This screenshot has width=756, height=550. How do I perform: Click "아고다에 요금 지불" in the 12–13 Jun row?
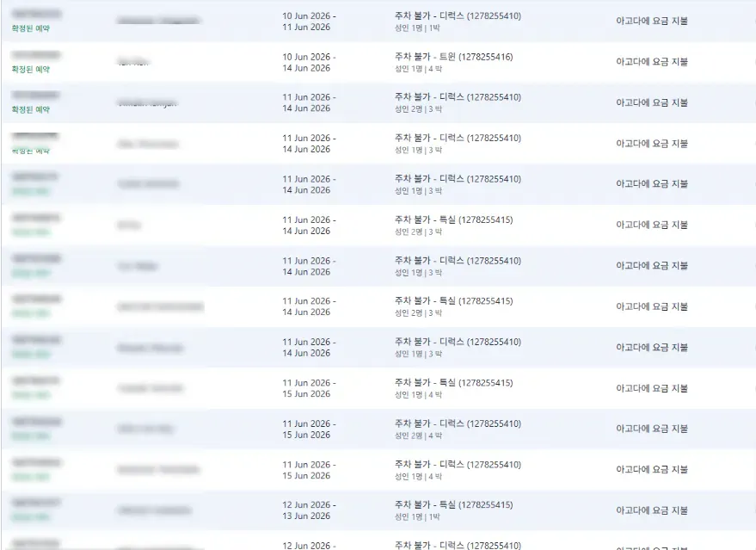pos(651,510)
